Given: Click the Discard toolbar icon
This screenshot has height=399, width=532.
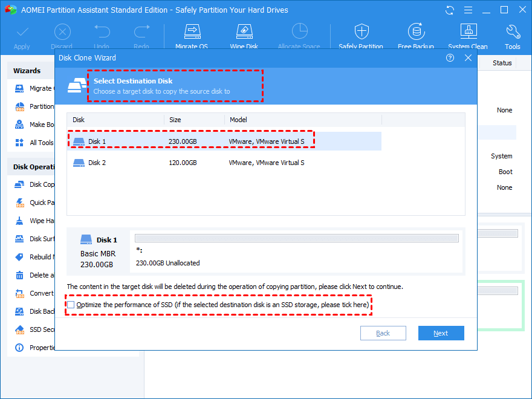Looking at the screenshot, I should [x=62, y=32].
